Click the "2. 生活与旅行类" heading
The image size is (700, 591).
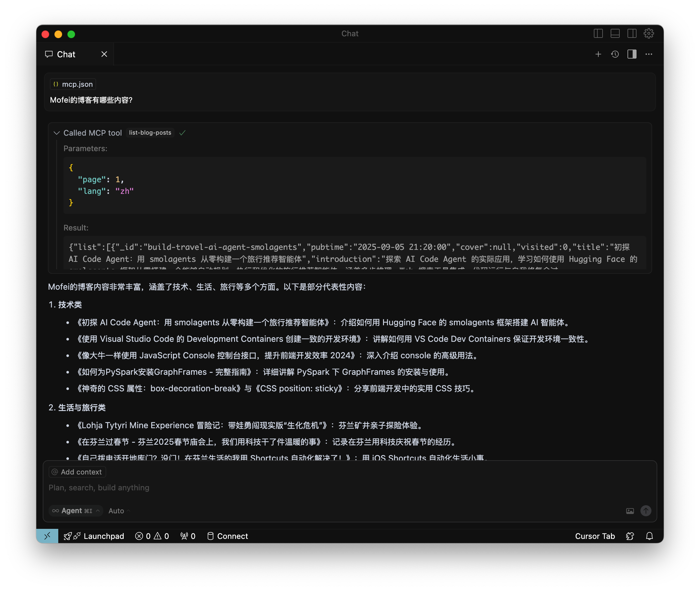77,408
